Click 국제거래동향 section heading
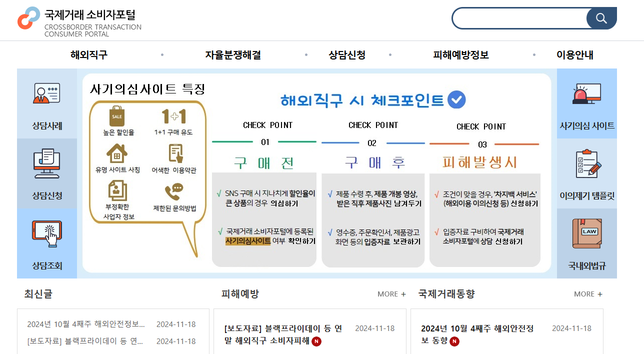The height and width of the screenshot is (354, 644). pos(446,294)
